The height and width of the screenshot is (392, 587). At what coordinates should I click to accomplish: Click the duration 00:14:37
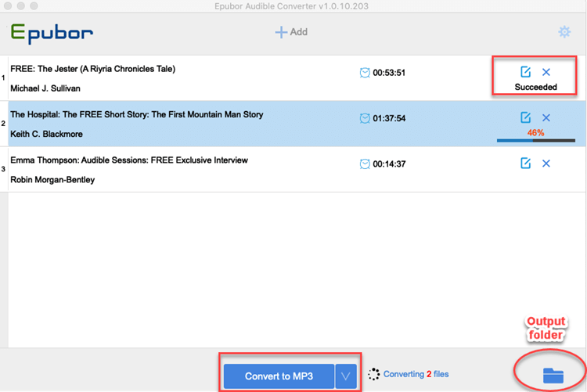point(389,164)
